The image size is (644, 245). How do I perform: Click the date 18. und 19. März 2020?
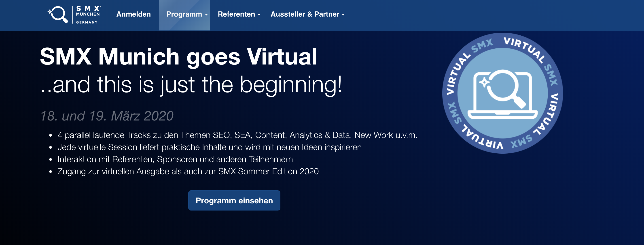pyautogui.click(x=107, y=116)
